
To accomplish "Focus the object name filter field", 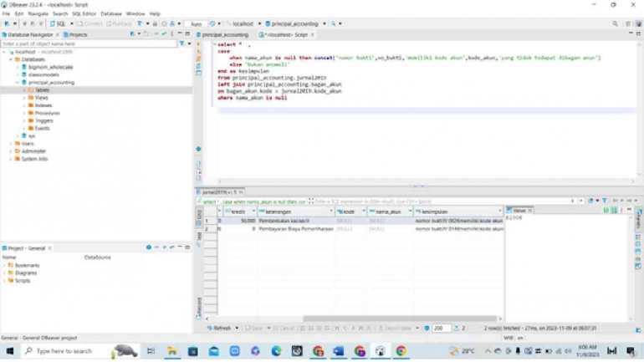I will point(89,43).
